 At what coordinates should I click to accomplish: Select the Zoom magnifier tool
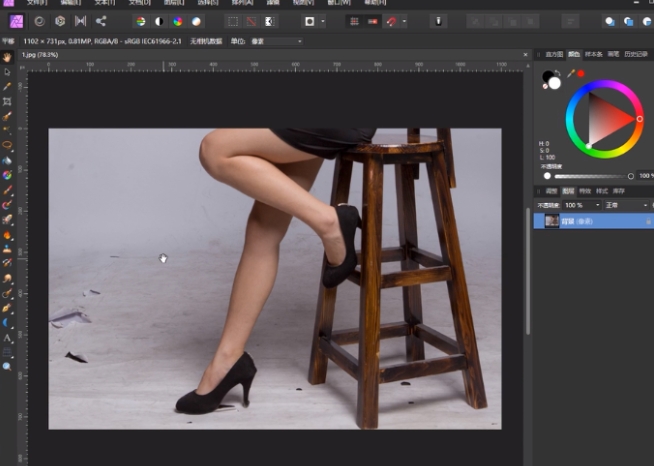tap(7, 367)
